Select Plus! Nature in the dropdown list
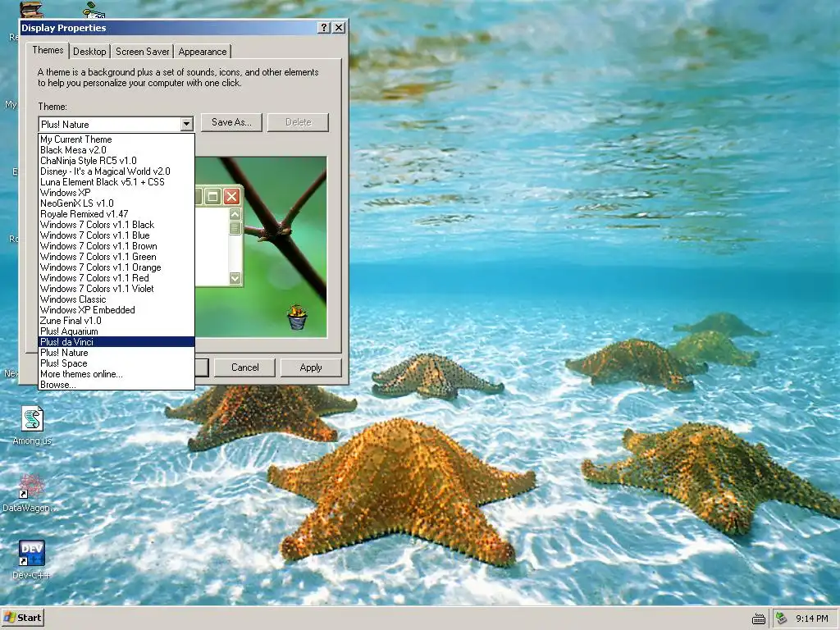This screenshot has height=630, width=840. coord(116,353)
